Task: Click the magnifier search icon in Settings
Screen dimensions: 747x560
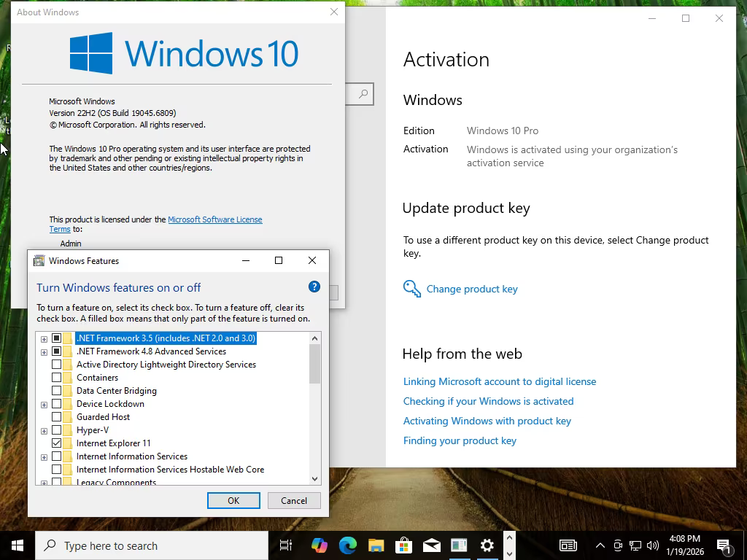Action: [363, 94]
